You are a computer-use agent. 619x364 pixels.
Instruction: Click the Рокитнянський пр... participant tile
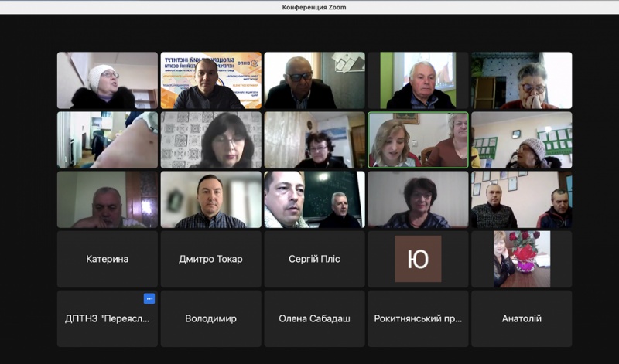coord(418,318)
